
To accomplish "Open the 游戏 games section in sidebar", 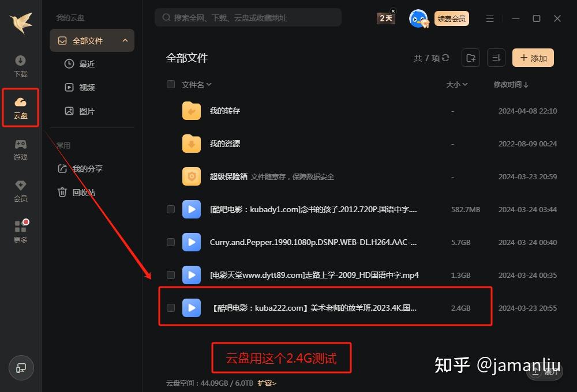I will [x=20, y=149].
